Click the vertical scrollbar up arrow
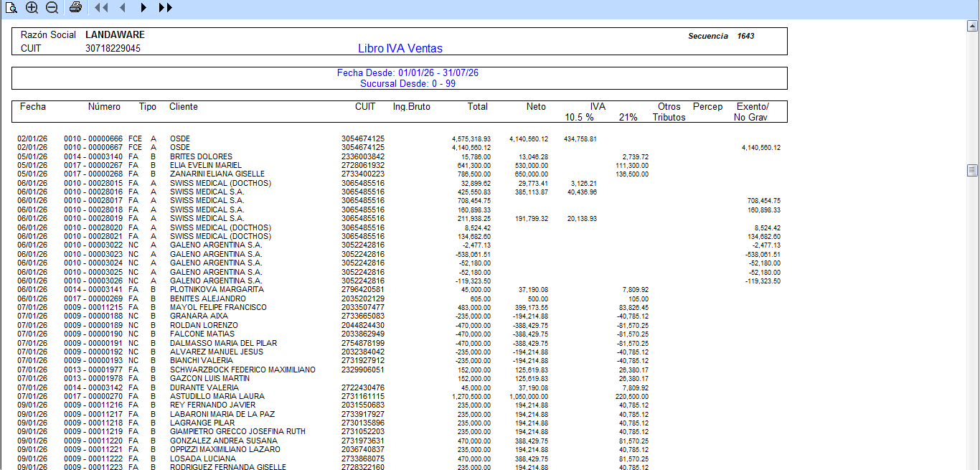The image size is (980, 470). (972, 26)
